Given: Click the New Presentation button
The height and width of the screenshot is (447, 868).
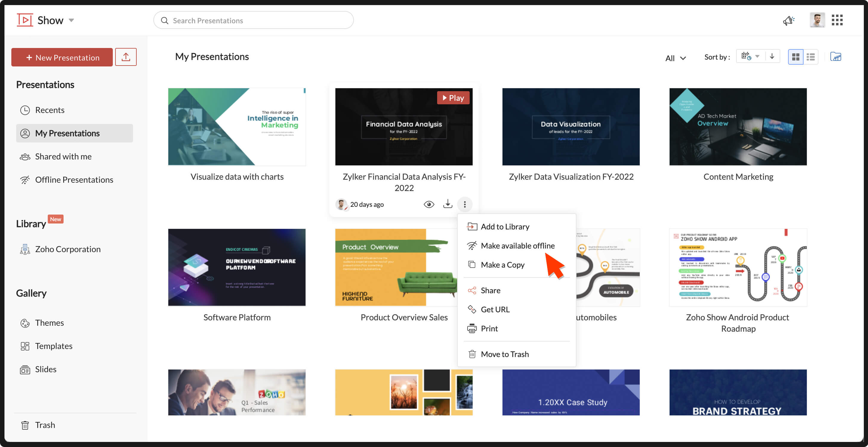Looking at the screenshot, I should [x=62, y=57].
